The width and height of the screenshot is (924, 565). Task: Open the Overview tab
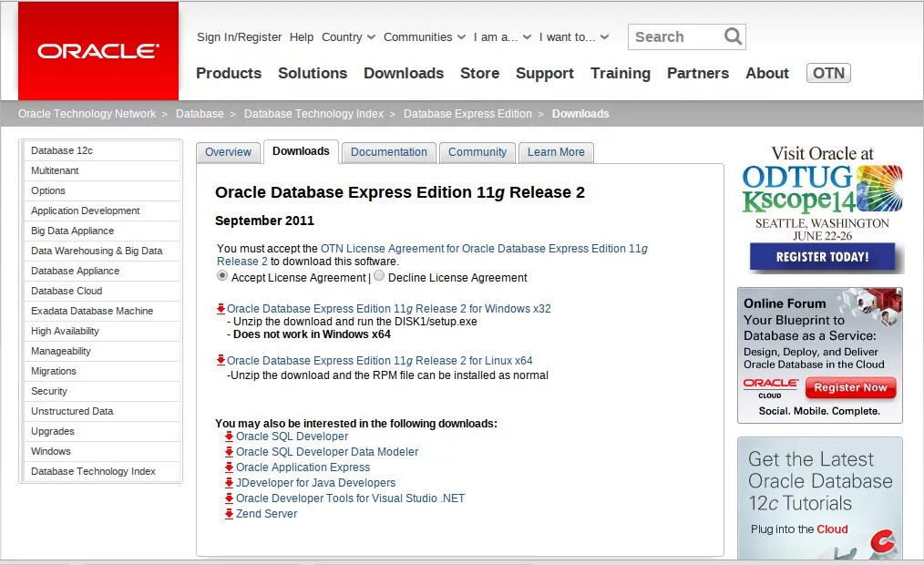(228, 152)
